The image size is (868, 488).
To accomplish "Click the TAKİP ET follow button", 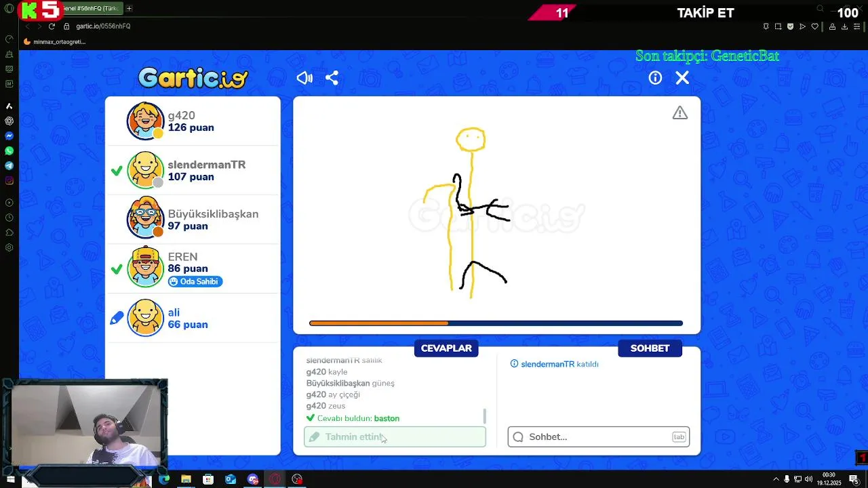I will click(x=705, y=13).
